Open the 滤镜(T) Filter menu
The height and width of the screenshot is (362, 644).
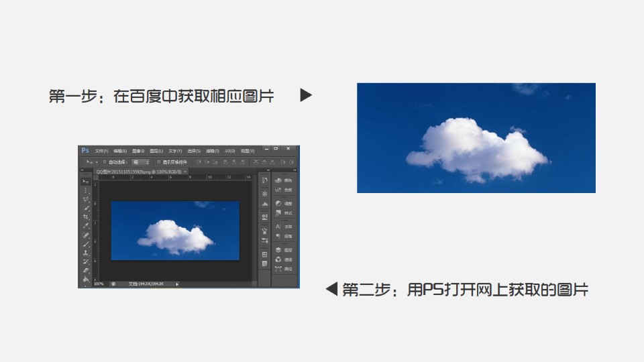[x=212, y=151]
